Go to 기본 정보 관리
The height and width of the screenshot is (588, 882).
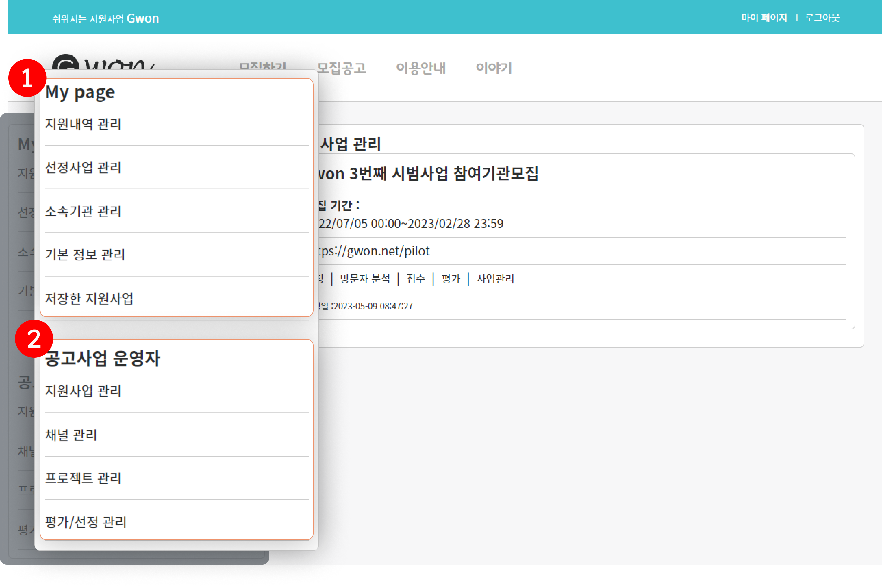click(85, 255)
